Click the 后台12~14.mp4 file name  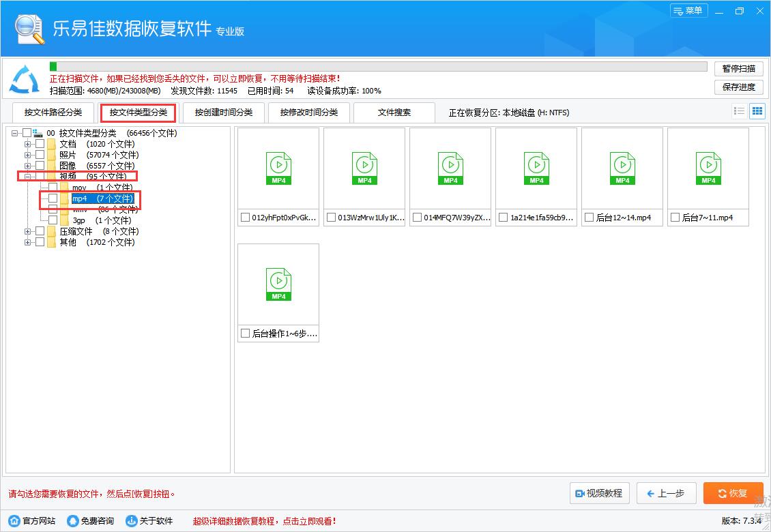point(624,218)
